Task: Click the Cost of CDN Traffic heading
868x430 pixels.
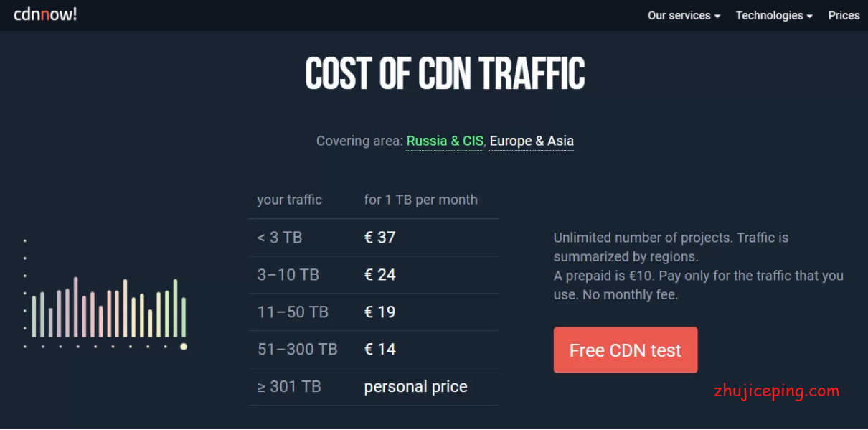Action: pos(445,73)
